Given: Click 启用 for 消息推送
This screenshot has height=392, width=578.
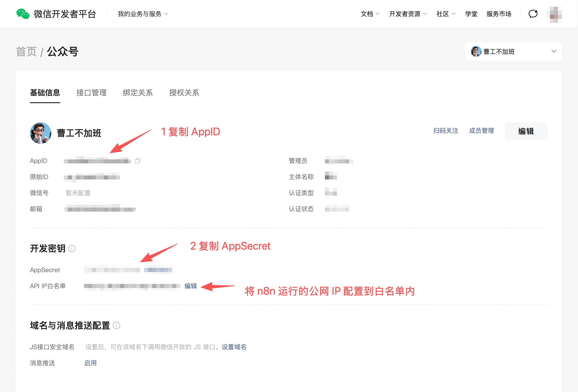Looking at the screenshot, I should 91,363.
